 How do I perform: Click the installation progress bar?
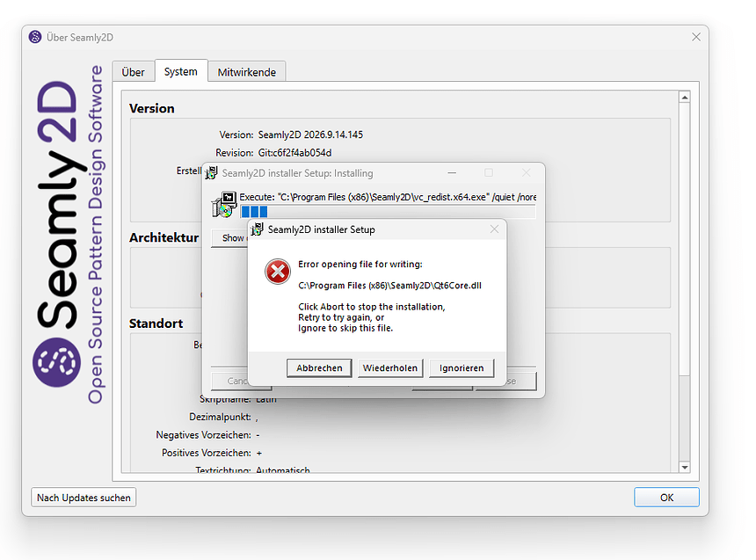(388, 211)
